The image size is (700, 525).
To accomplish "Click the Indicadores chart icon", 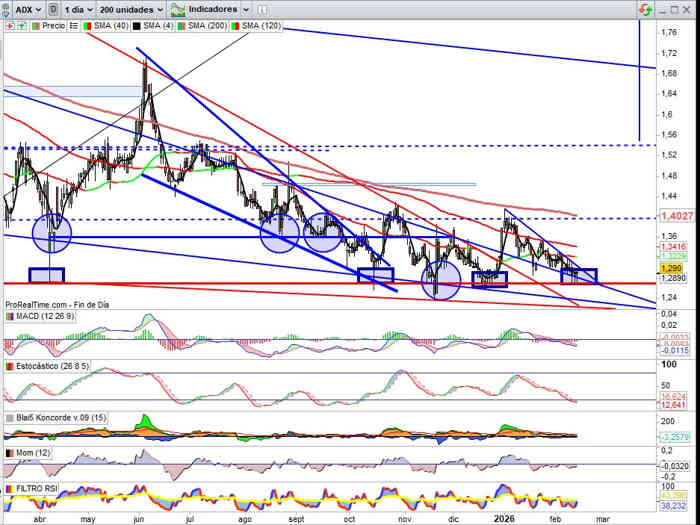I will (177, 9).
